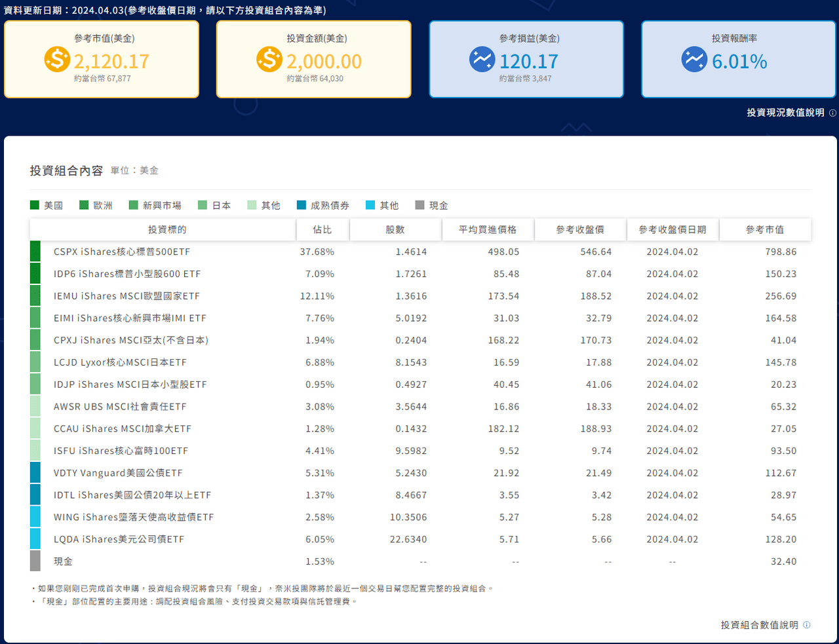Screen dimensions: 839x644
Task: Click the 6.01% return rate value
Action: tap(739, 62)
